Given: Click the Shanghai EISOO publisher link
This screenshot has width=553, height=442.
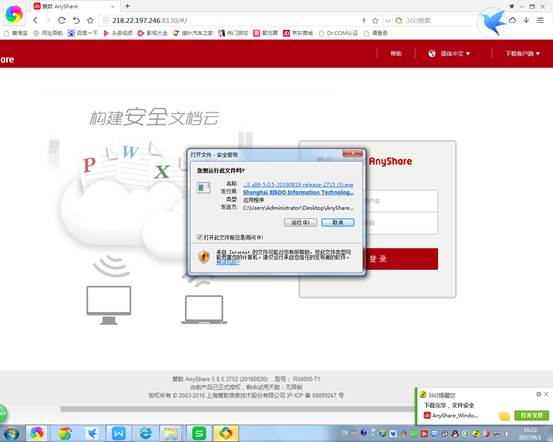Looking at the screenshot, I should [x=298, y=192].
